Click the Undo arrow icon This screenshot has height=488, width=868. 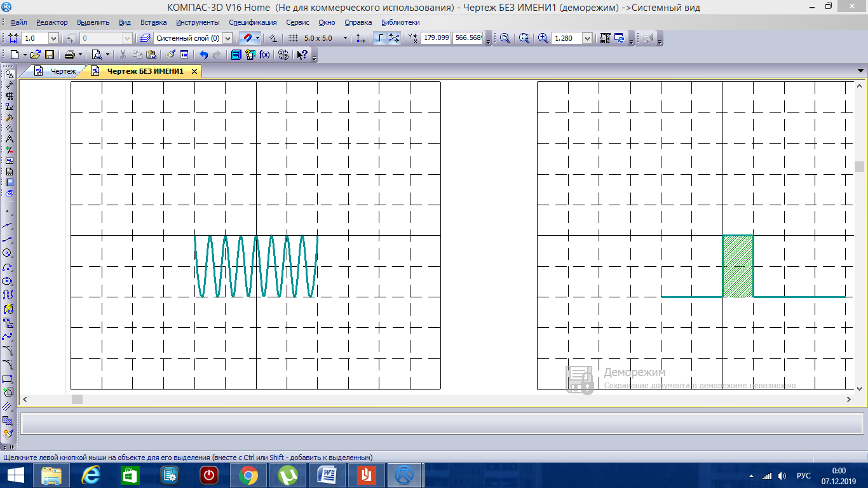(x=203, y=55)
